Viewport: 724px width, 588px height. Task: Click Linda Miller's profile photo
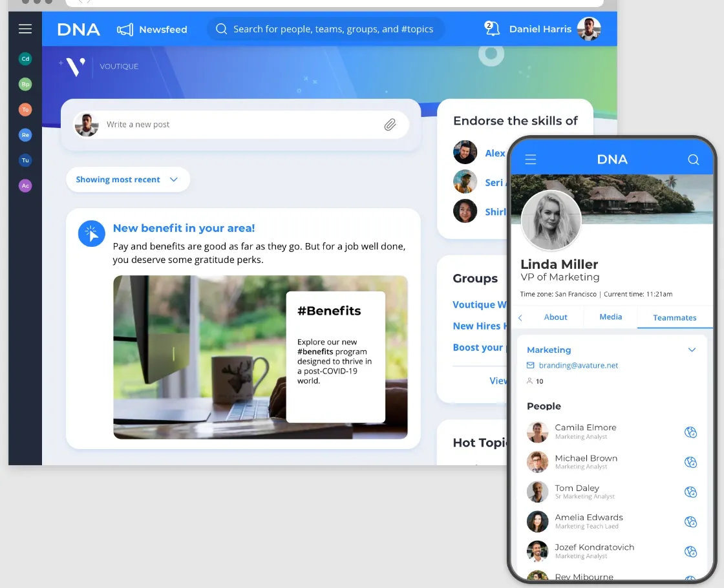coord(551,220)
